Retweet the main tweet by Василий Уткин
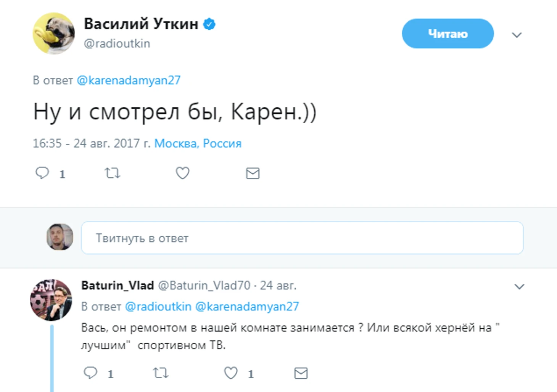 (x=113, y=174)
